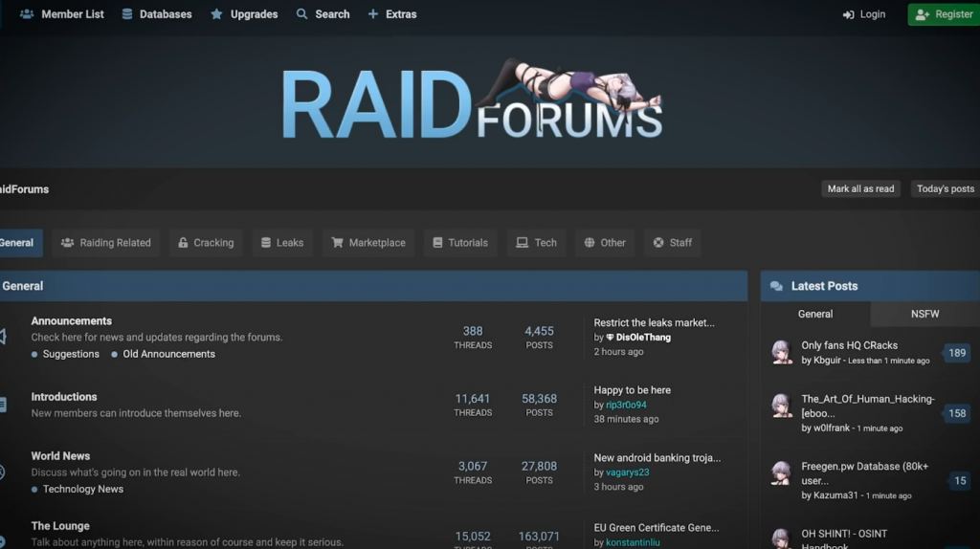The image size is (980, 549).
Task: Open the Suggestions subforum
Action: 71,354
